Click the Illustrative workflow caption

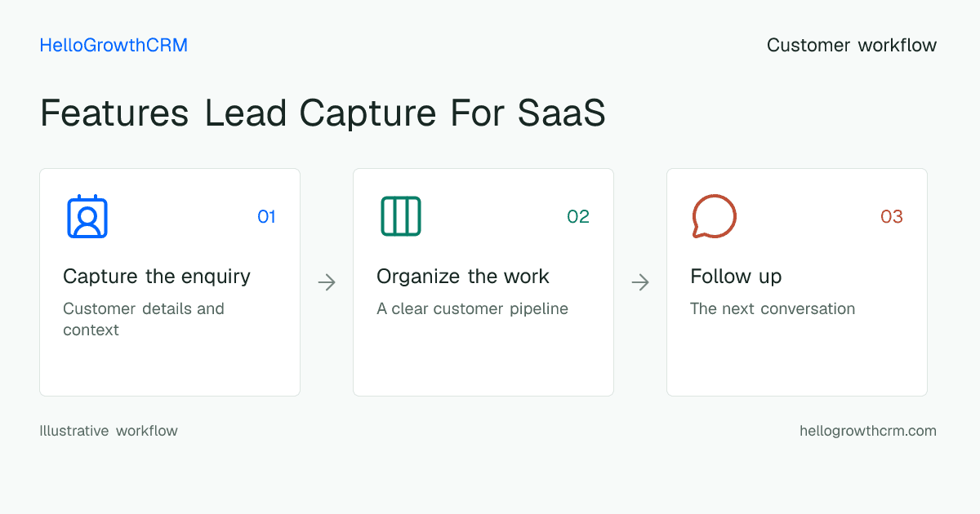click(109, 431)
